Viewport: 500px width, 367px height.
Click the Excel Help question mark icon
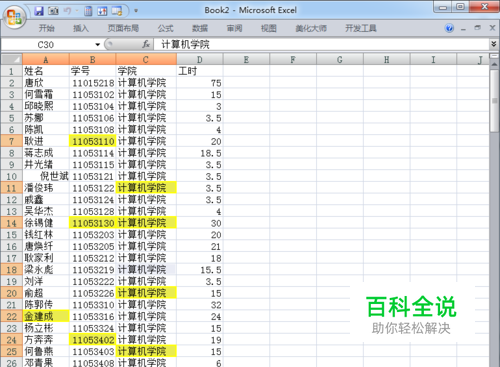449,28
